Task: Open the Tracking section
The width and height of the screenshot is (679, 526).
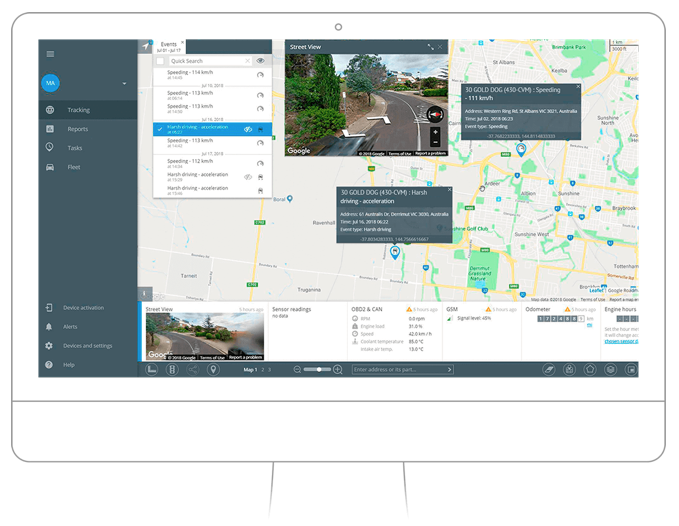Action: pyautogui.click(x=78, y=110)
